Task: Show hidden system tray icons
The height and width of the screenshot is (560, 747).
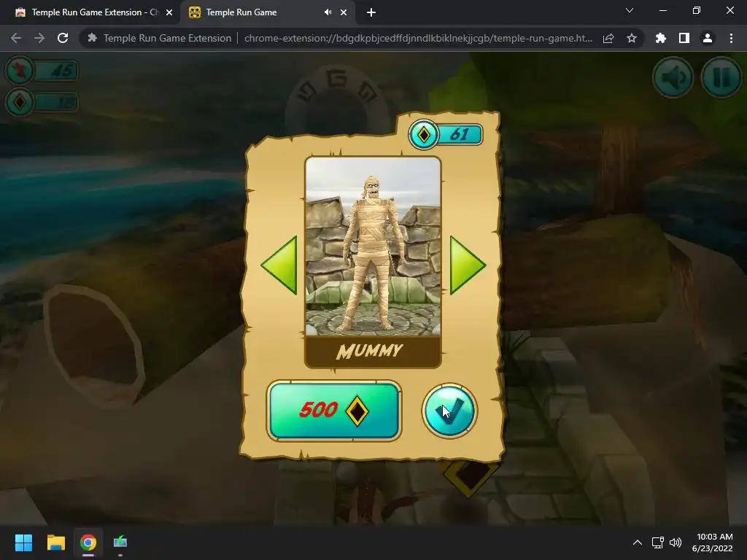Action: click(638, 542)
